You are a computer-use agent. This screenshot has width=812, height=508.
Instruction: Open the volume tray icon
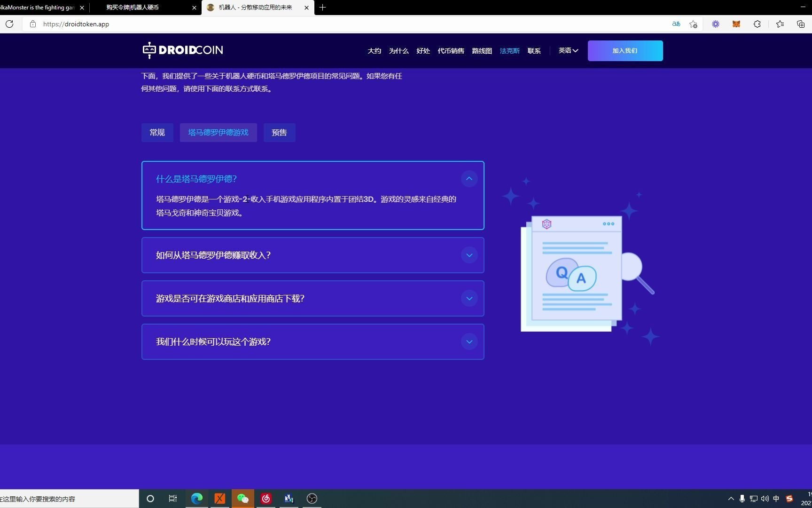pyautogui.click(x=765, y=499)
